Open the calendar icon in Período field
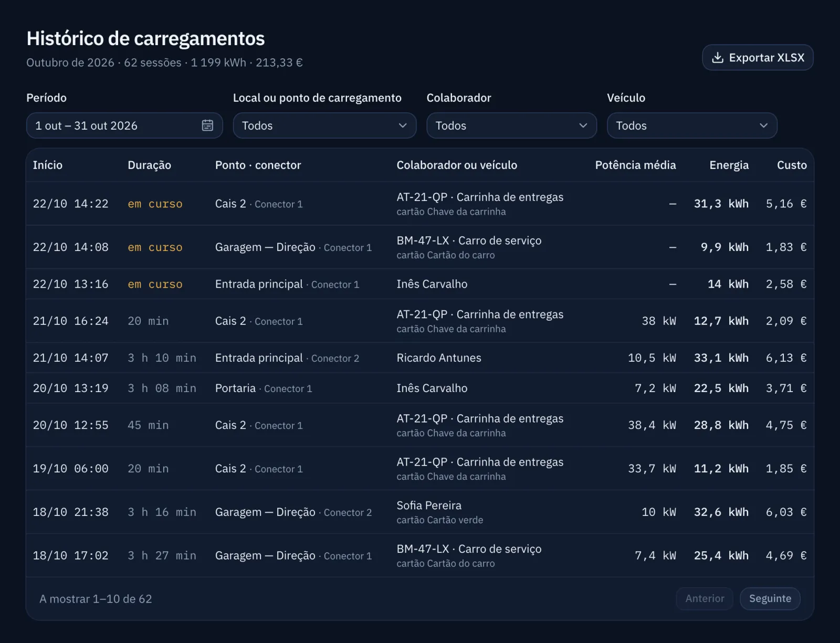Viewport: 840px width, 643px height. point(207,125)
